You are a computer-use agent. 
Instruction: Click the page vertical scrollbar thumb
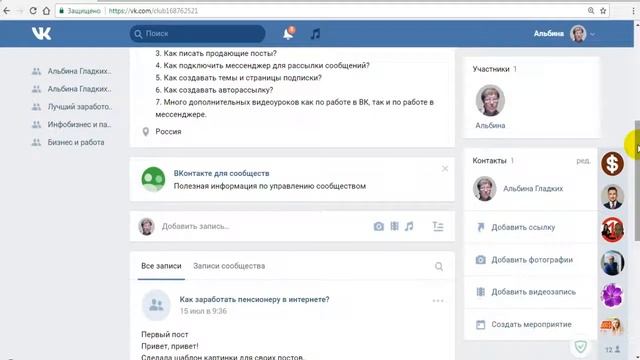point(637,180)
